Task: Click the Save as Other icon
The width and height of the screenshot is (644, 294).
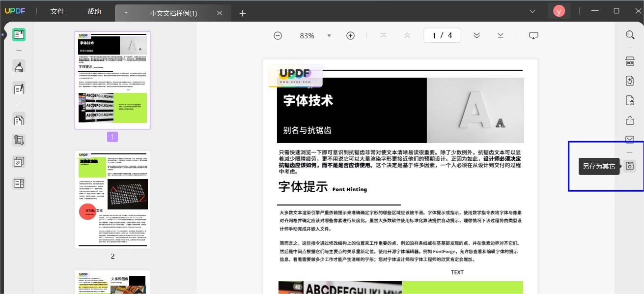Action: [630, 166]
